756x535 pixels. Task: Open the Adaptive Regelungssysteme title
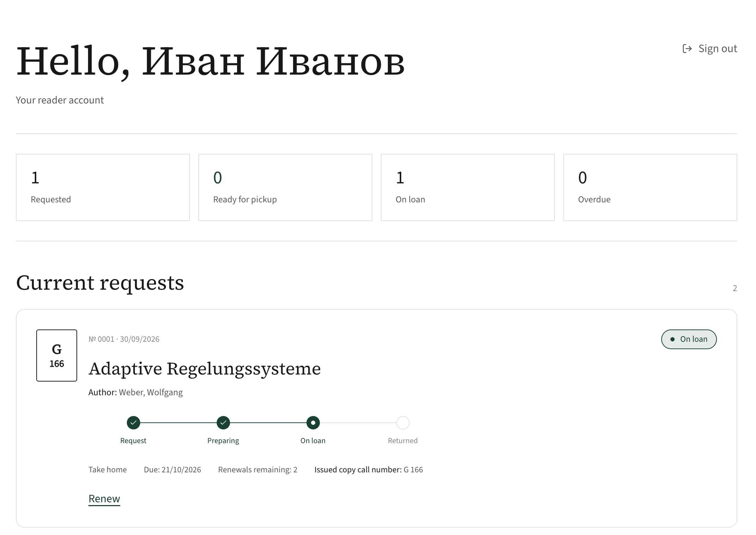[x=205, y=369]
